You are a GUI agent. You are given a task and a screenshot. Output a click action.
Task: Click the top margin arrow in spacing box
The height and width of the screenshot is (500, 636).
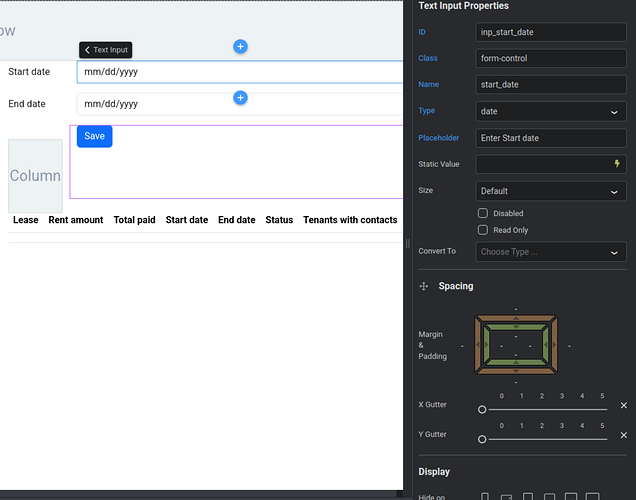click(x=516, y=319)
